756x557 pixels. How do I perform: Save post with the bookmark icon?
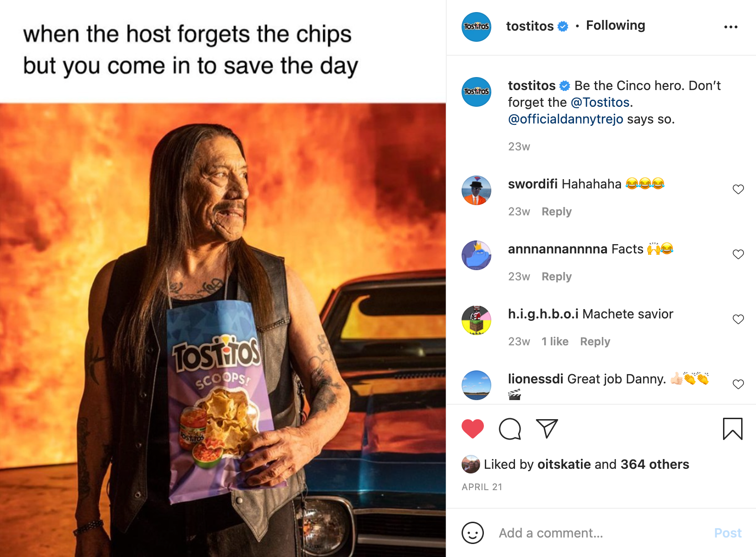coord(733,428)
